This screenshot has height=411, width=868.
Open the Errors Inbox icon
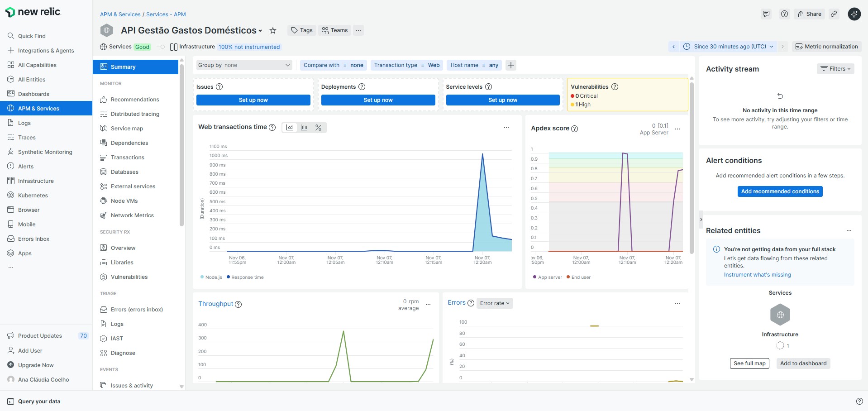click(x=11, y=239)
